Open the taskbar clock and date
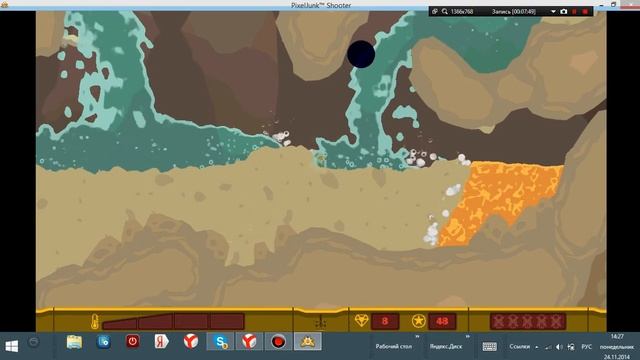The width and height of the screenshot is (640, 360). tap(617, 347)
